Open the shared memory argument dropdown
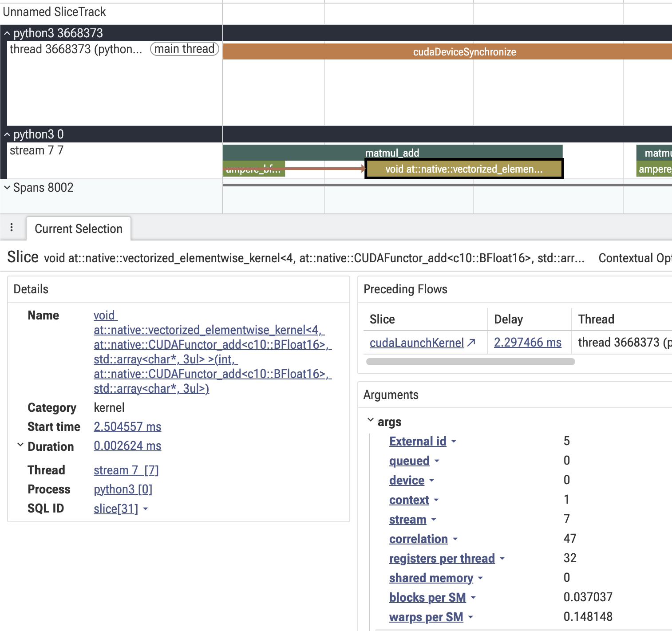This screenshot has height=631, width=672. 480,578
